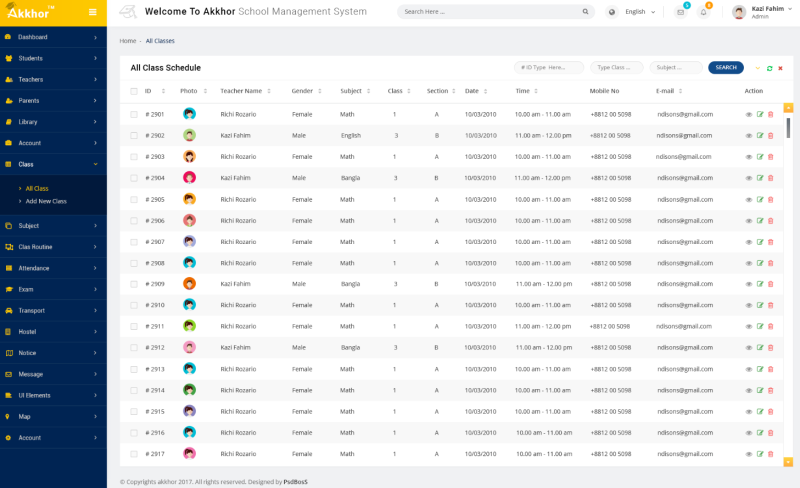Go to the Home breadcrumb link
Viewport: 800px width, 488px height.
127,41
